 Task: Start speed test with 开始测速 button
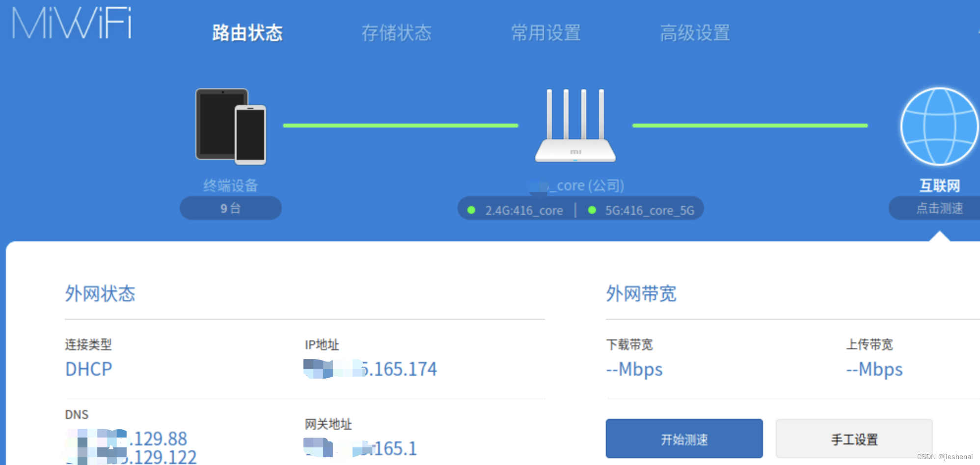684,439
